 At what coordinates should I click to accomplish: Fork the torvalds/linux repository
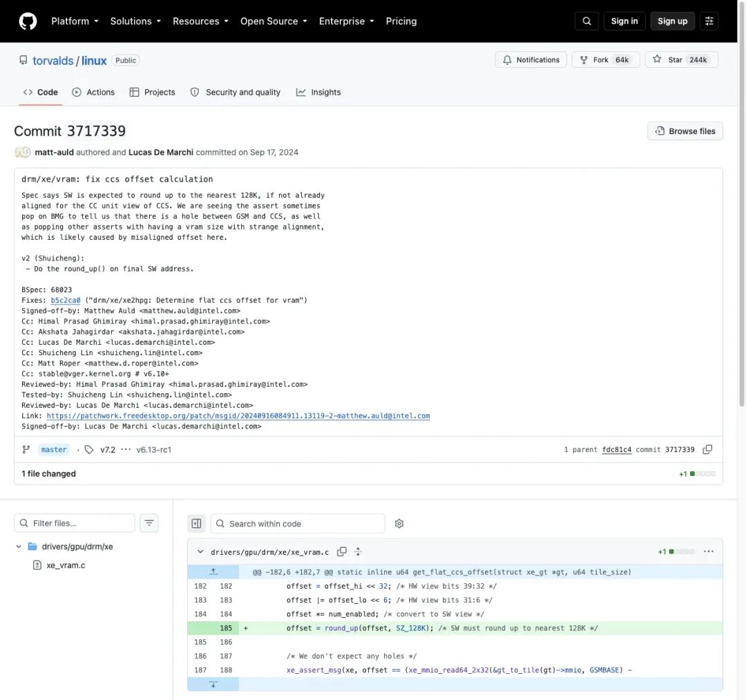click(x=605, y=59)
